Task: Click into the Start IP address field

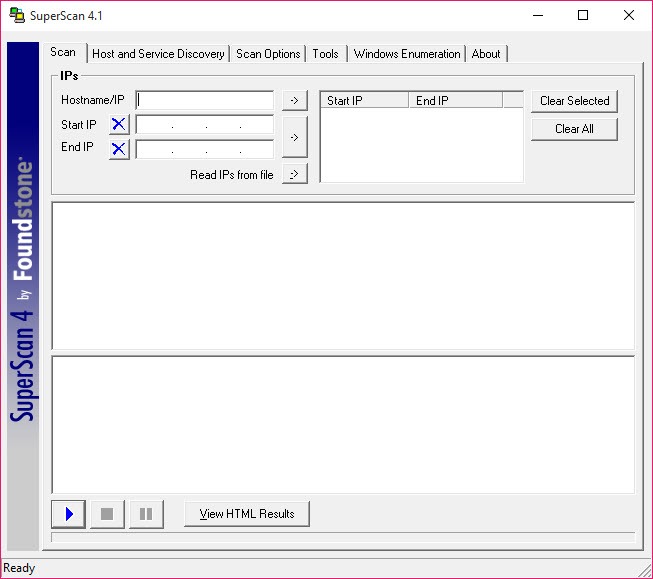Action: [204, 125]
